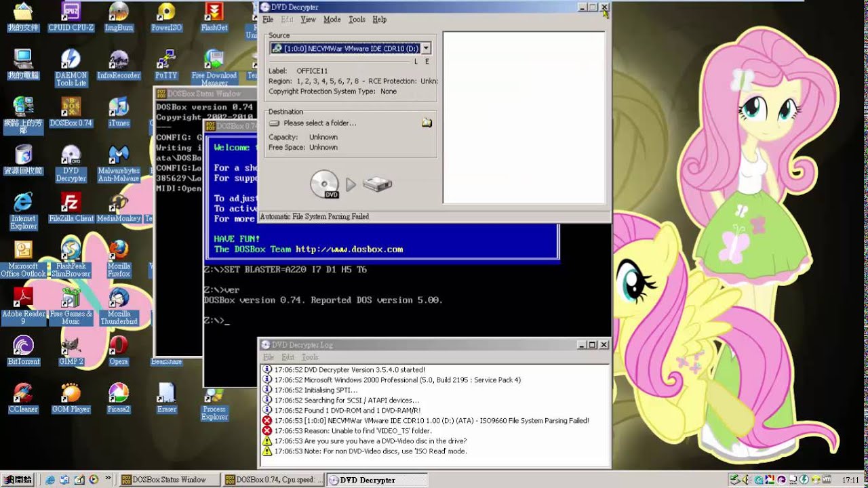Open the GIMP 2 desktop icon
Image resolution: width=868 pixels, height=488 pixels.
coord(71,351)
